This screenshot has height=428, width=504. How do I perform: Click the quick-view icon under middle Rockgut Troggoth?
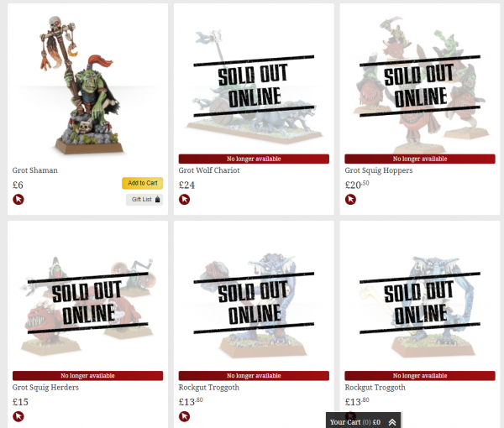click(x=184, y=416)
